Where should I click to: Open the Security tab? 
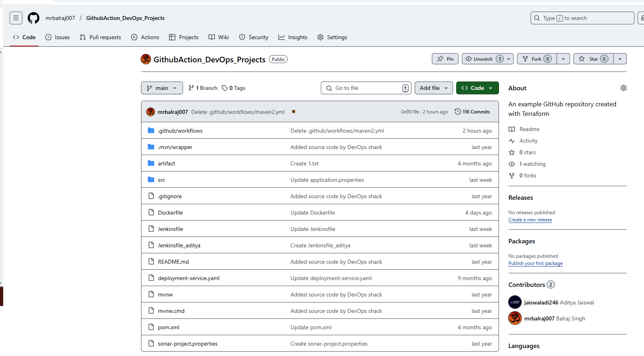click(x=254, y=37)
